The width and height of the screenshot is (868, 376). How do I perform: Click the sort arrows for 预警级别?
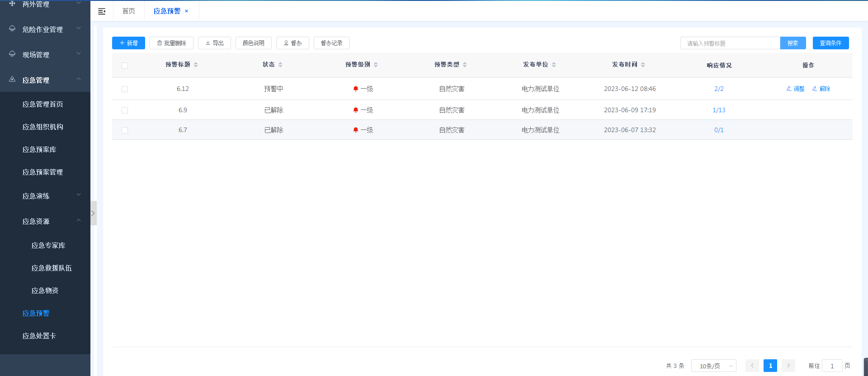tap(376, 65)
